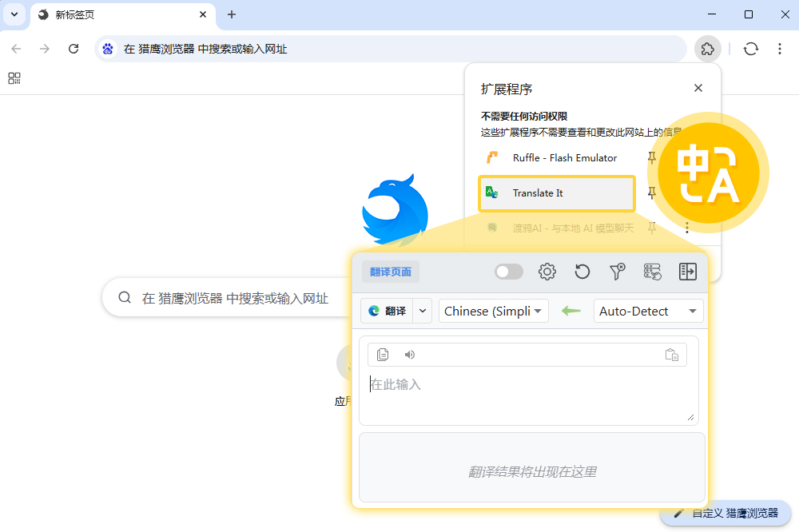Click the apps grid icon in bookmarks bar
Screen dimensions: 799x532
[14, 78]
